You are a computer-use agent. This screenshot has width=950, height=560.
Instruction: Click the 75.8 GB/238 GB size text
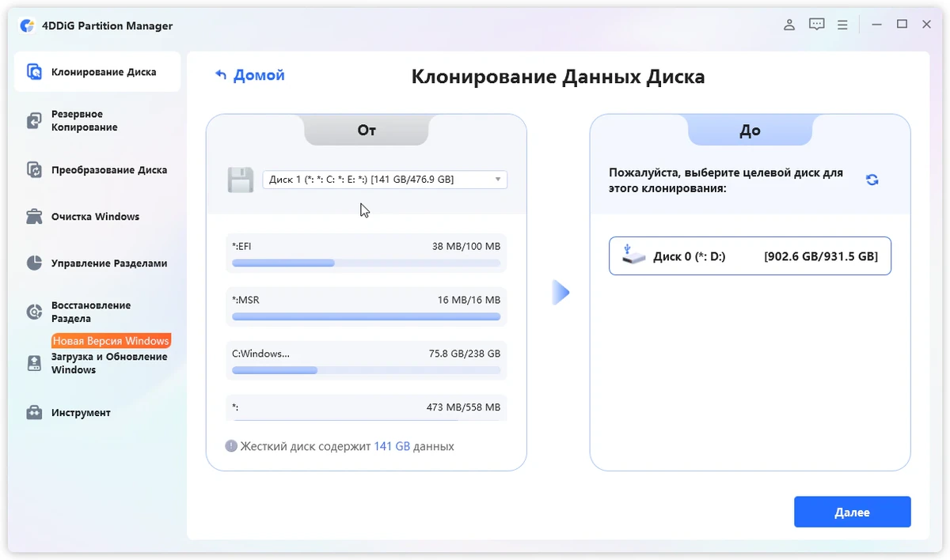pyautogui.click(x=465, y=354)
